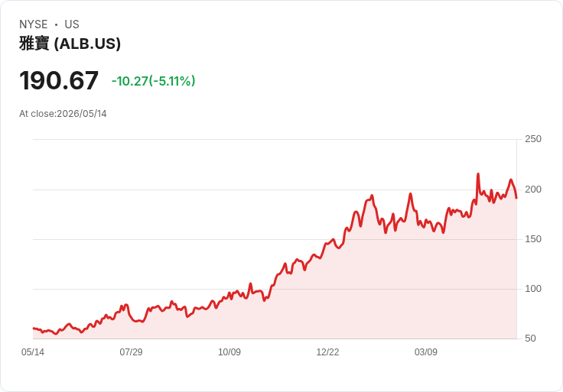The image size is (563, 392).
Task: Click the 150 y-axis price label
Action: [x=533, y=239]
